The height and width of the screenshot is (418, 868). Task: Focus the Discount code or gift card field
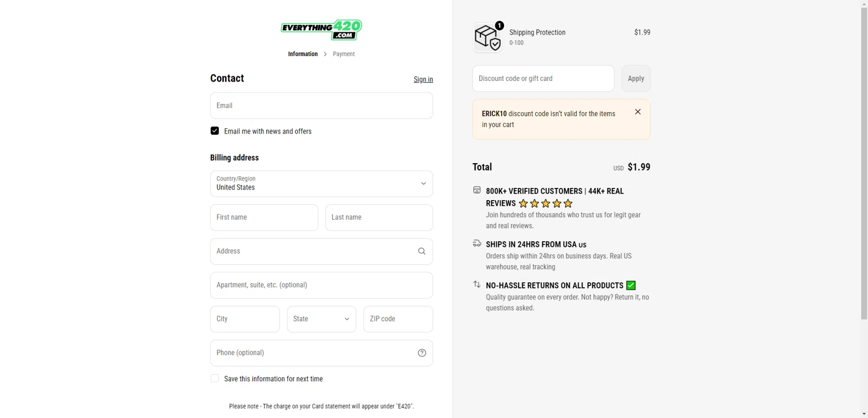543,79
